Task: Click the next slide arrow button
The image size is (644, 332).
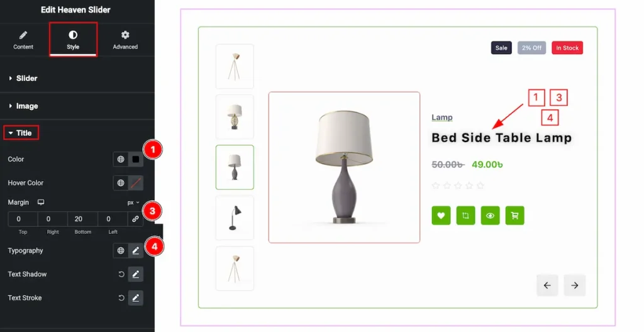Action: (575, 285)
